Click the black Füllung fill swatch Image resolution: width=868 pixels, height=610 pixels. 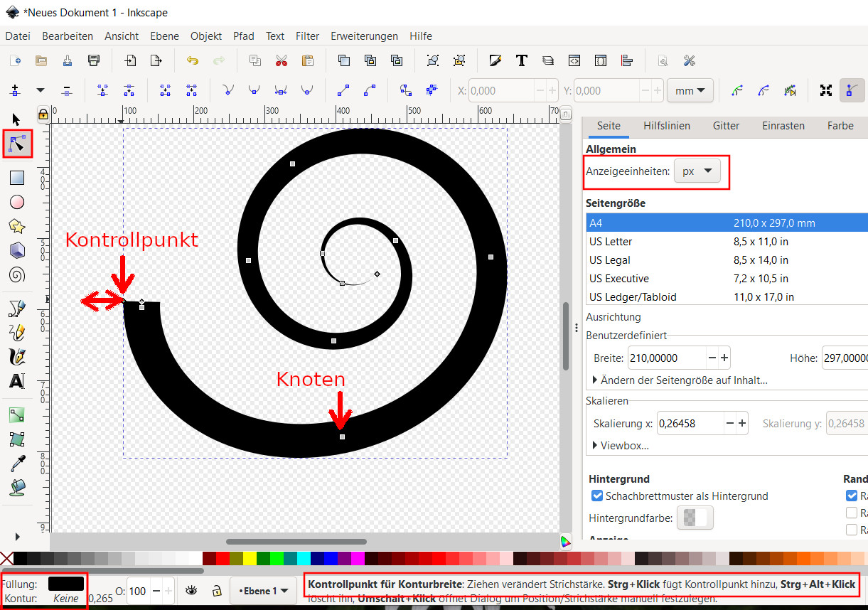click(x=65, y=584)
